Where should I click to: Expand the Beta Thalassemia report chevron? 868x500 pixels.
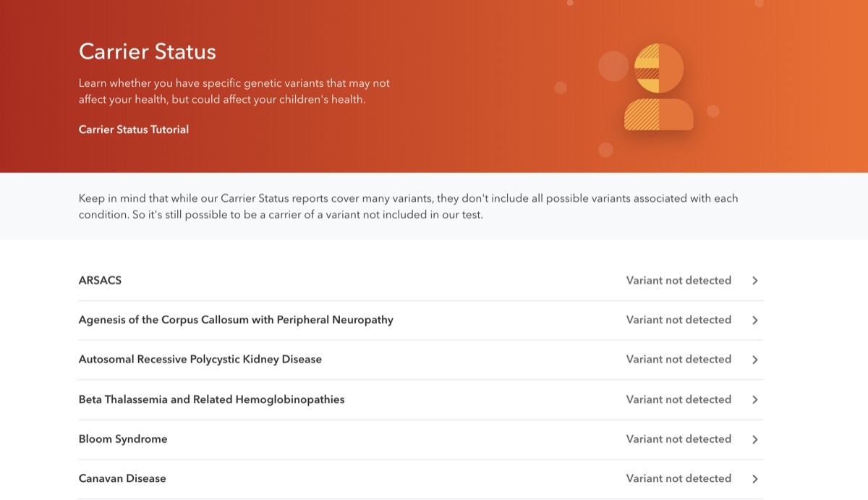pyautogui.click(x=754, y=399)
